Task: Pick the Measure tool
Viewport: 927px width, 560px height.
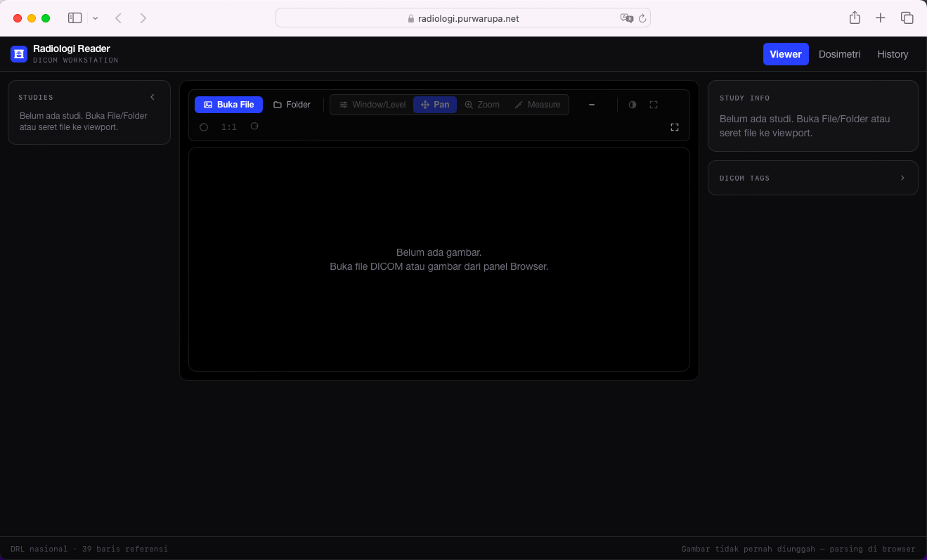Action: 538,105
